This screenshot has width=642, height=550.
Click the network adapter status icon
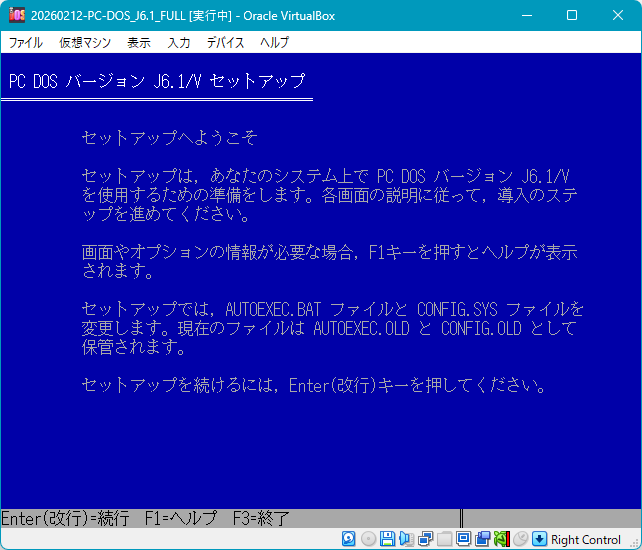(x=425, y=539)
